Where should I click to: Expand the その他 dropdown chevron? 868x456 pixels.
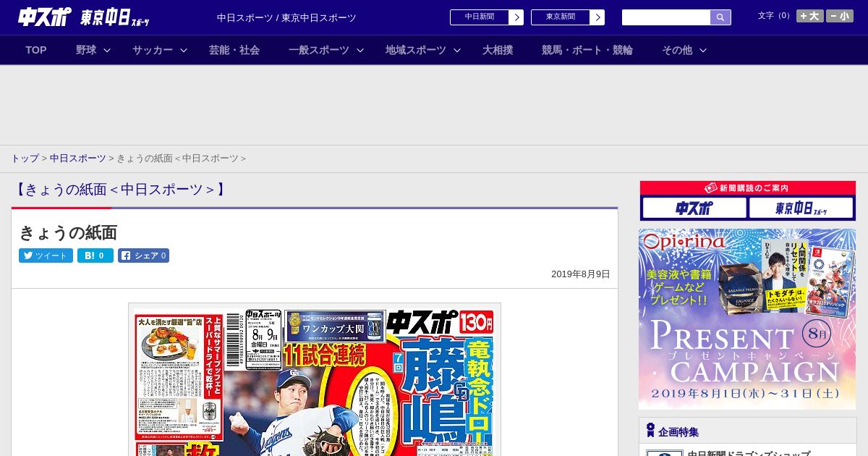pos(703,51)
